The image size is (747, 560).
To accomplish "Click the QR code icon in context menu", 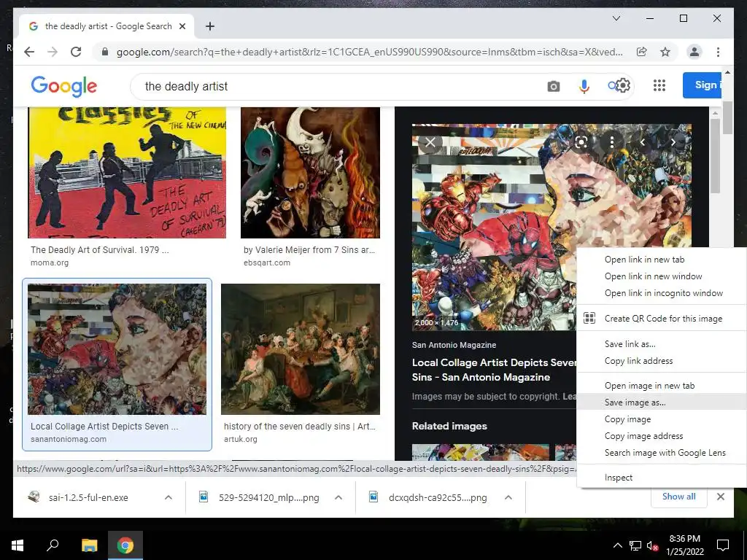I will click(x=589, y=318).
